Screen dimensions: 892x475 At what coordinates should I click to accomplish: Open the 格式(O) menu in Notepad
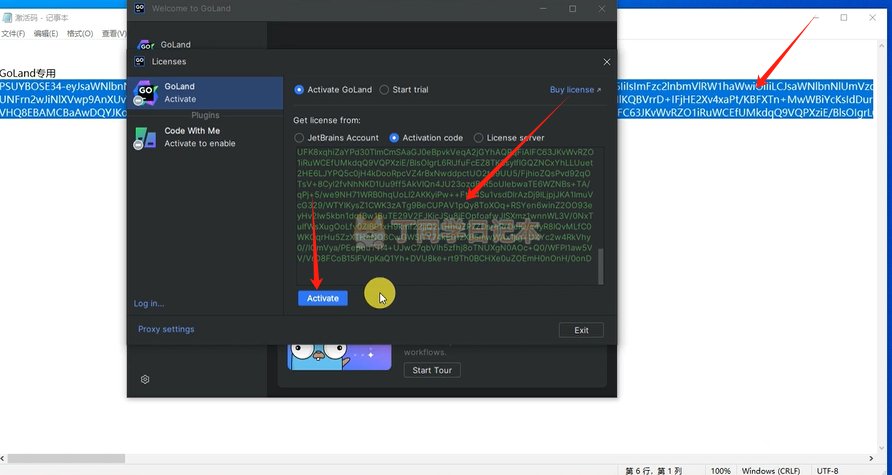pyautogui.click(x=80, y=34)
